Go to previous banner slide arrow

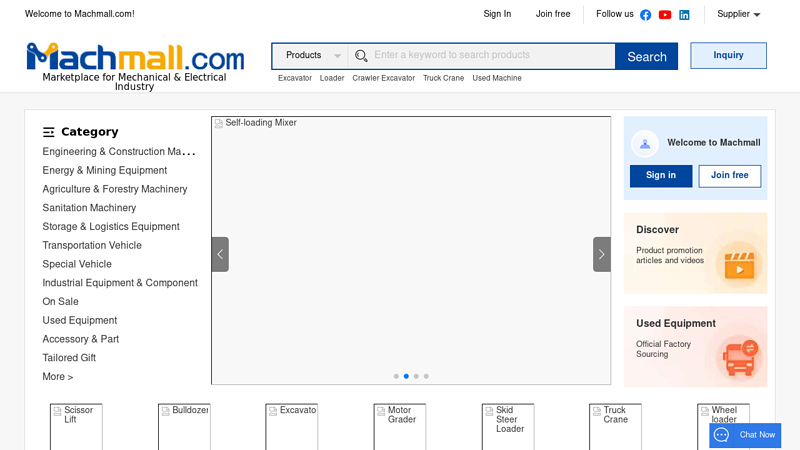click(x=220, y=254)
